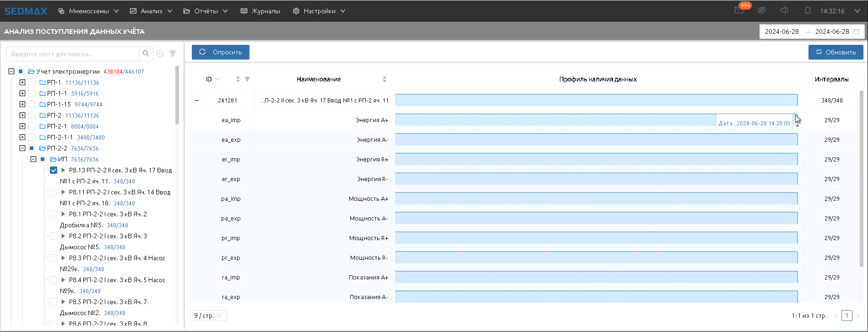Expand the РП-2-1 tree node
This screenshot has height=332, width=868.
[22, 126]
